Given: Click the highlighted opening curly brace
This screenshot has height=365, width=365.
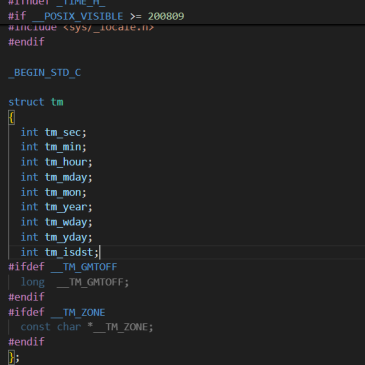Looking at the screenshot, I should (11, 118).
